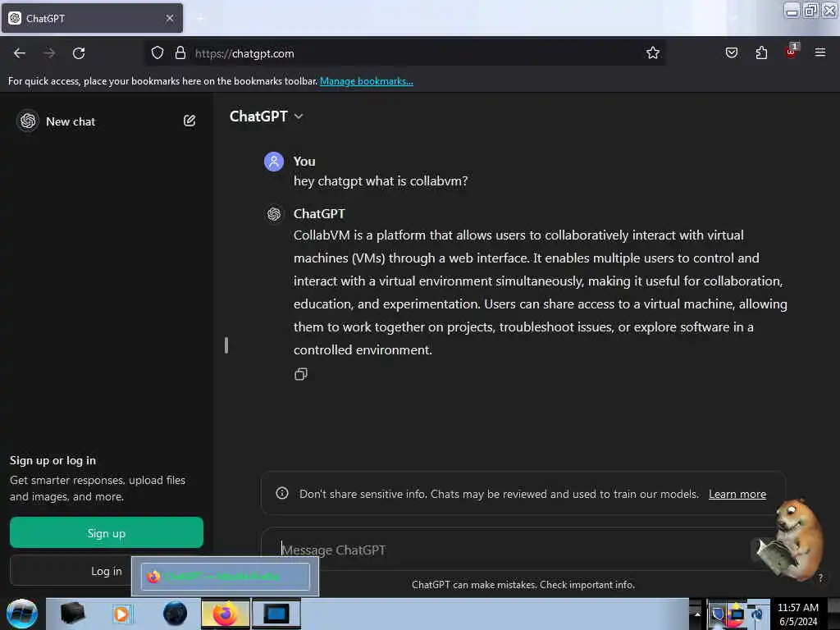The image size is (840, 630).
Task: Click the taskbar clock 11:57 AM
Action: coord(797,608)
